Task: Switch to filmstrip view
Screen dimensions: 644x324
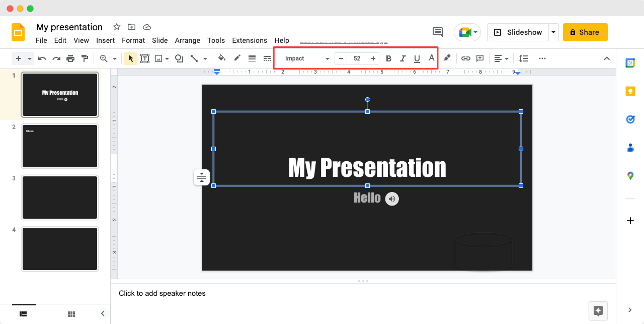Action: pyautogui.click(x=23, y=314)
